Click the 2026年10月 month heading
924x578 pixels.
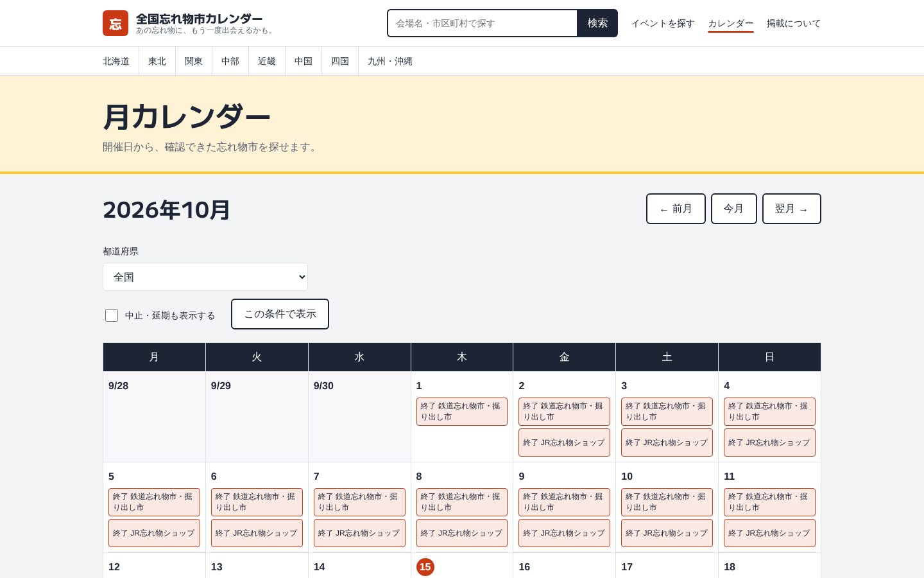166,209
